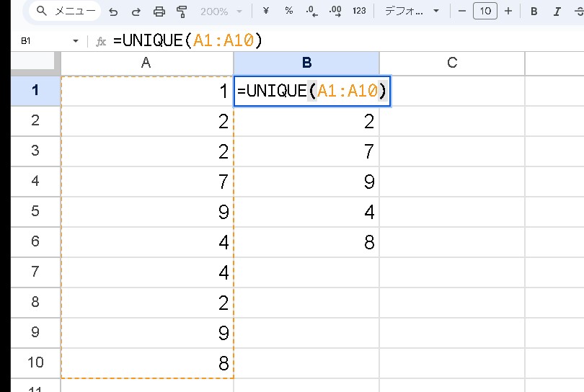Click the font size field showing 10
The height and width of the screenshot is (392, 584).
(x=485, y=12)
